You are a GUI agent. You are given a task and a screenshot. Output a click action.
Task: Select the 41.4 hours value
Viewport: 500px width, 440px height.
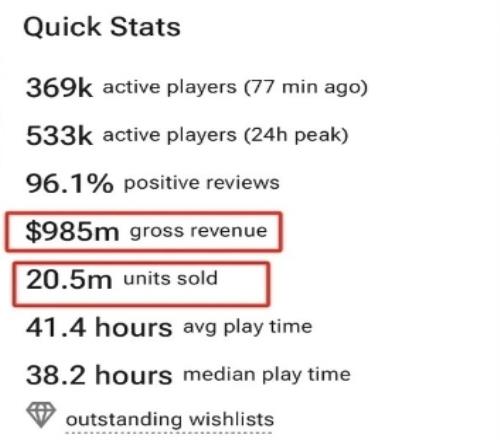click(99, 328)
